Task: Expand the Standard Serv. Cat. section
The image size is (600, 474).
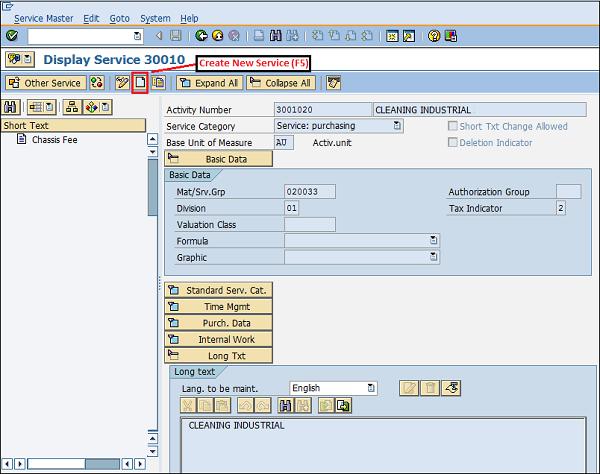Action: click(x=218, y=290)
